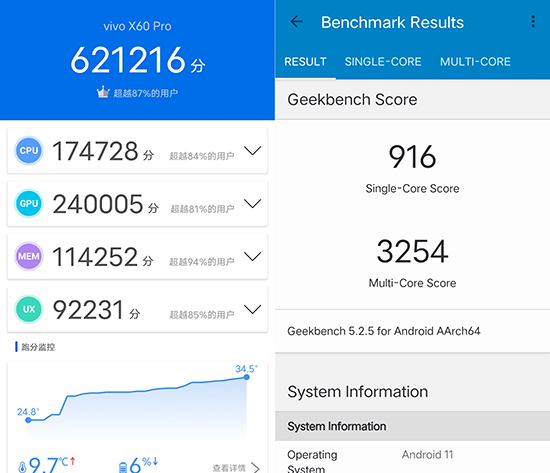This screenshot has width=550, height=473.
Task: Tap the thermometer temperature icon
Action: click(22, 467)
